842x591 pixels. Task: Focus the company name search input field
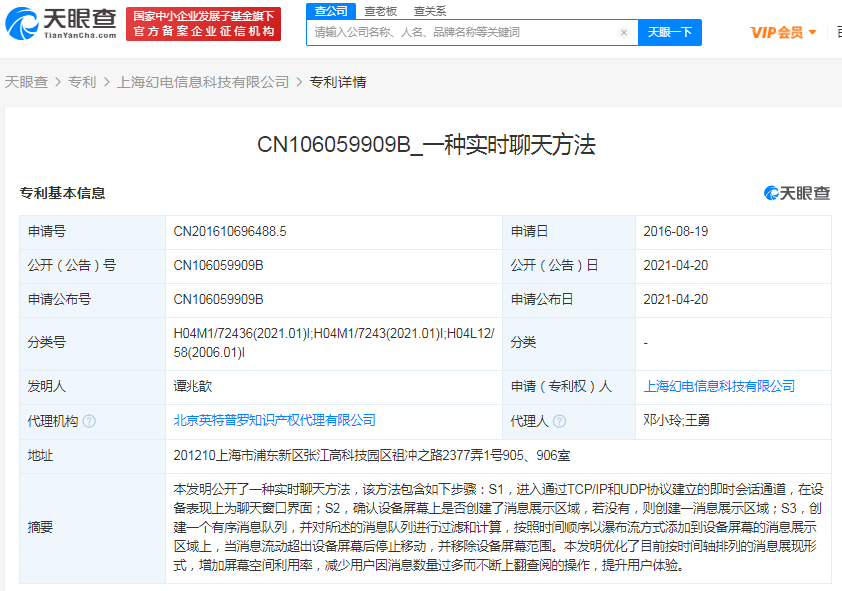tap(460, 33)
